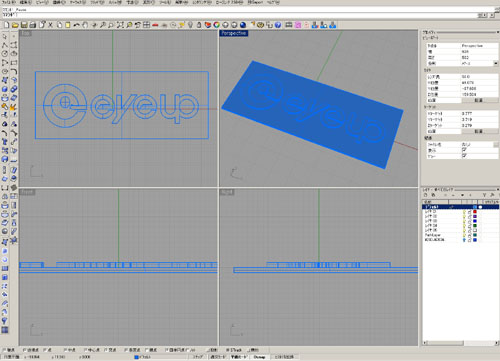The width and height of the screenshot is (500, 361).
Task: Open the projection dropdown in viewport properties
Action: click(496, 63)
